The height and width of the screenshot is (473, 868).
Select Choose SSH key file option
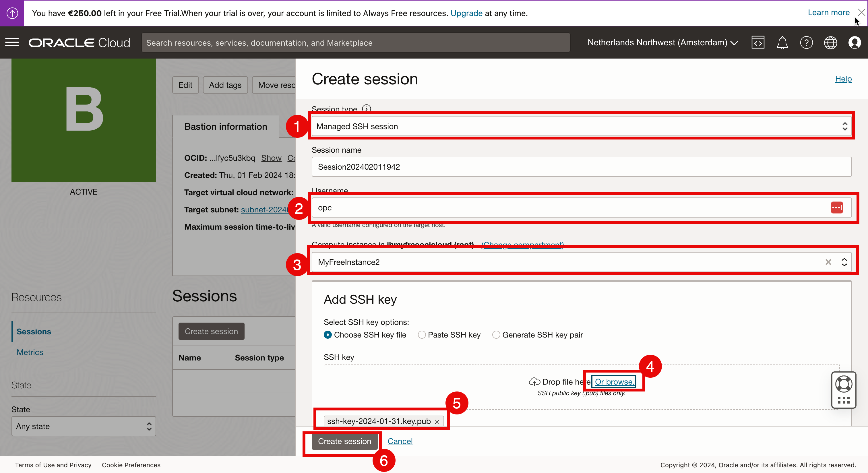328,335
